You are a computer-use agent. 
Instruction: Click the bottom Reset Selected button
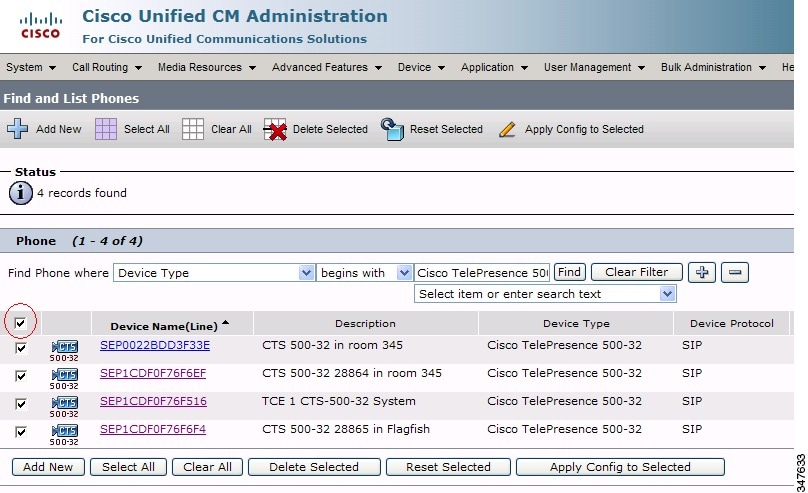448,467
